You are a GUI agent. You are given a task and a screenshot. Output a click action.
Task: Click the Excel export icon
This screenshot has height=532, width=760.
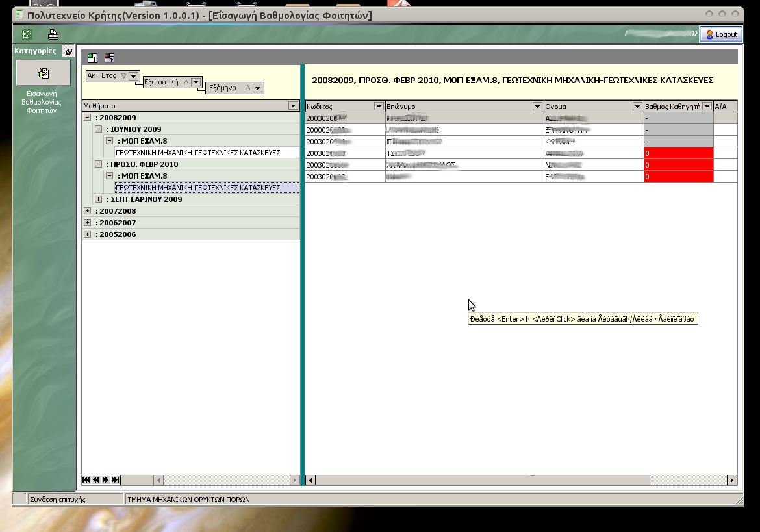[27, 34]
